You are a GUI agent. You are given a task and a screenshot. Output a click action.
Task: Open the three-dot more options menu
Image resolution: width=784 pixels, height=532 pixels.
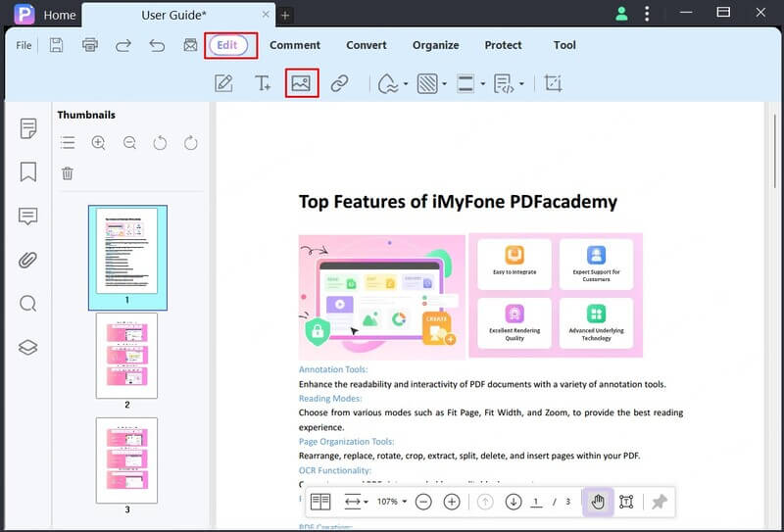[x=647, y=14]
